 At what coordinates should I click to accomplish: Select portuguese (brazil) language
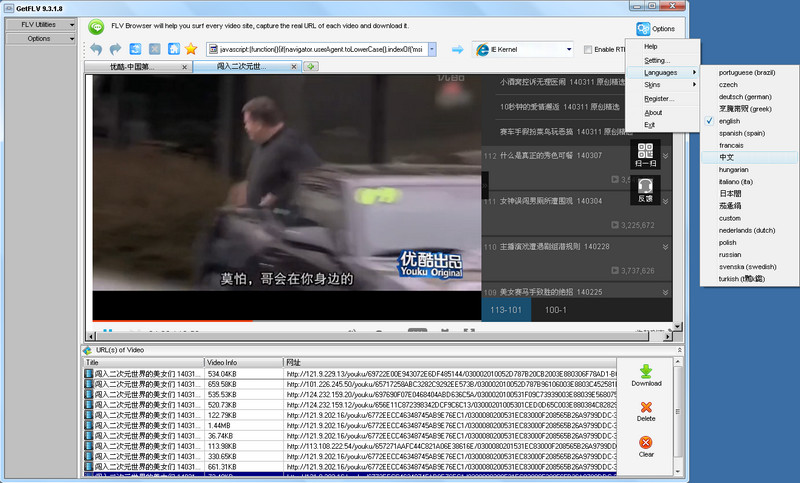coord(749,72)
